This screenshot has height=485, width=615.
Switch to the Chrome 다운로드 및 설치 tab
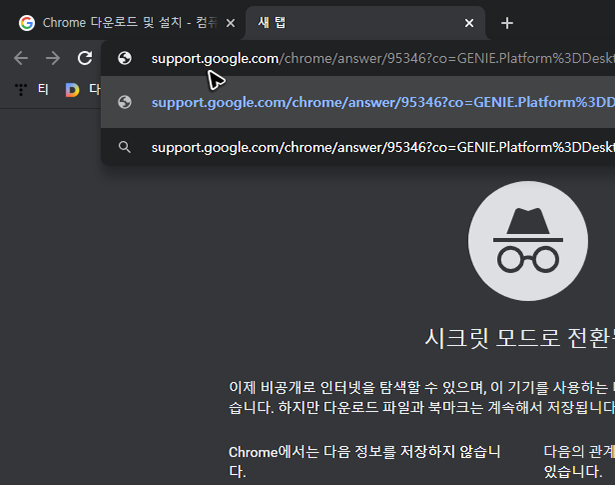pos(122,23)
